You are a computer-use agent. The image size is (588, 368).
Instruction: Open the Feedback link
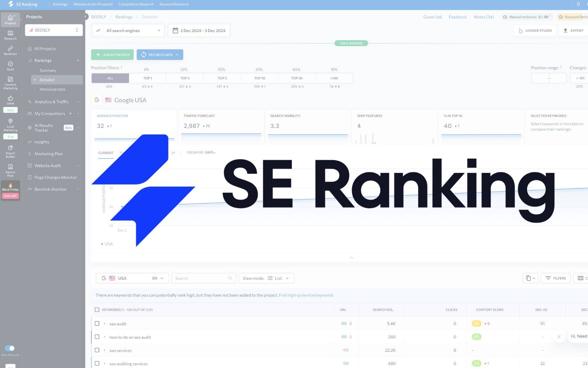click(x=458, y=17)
